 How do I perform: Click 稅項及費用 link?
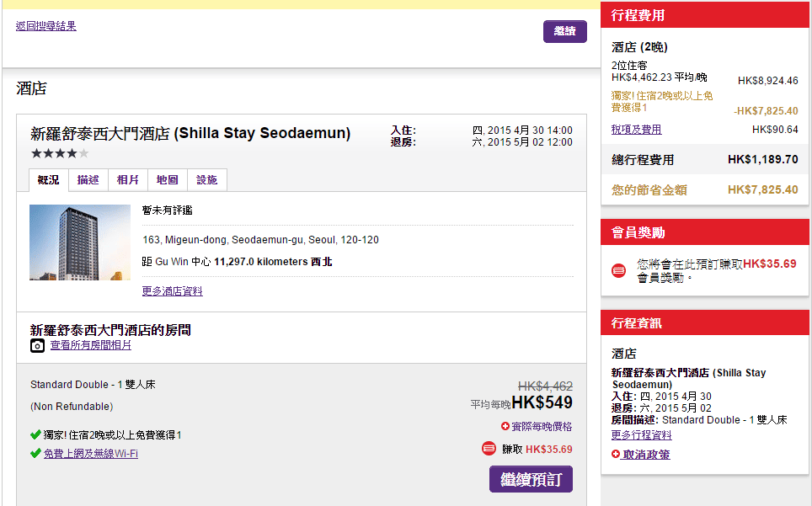coord(636,130)
